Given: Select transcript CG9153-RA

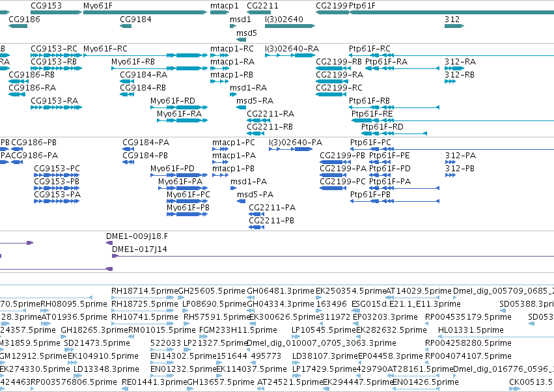Looking at the screenshot, I should coord(57,107).
